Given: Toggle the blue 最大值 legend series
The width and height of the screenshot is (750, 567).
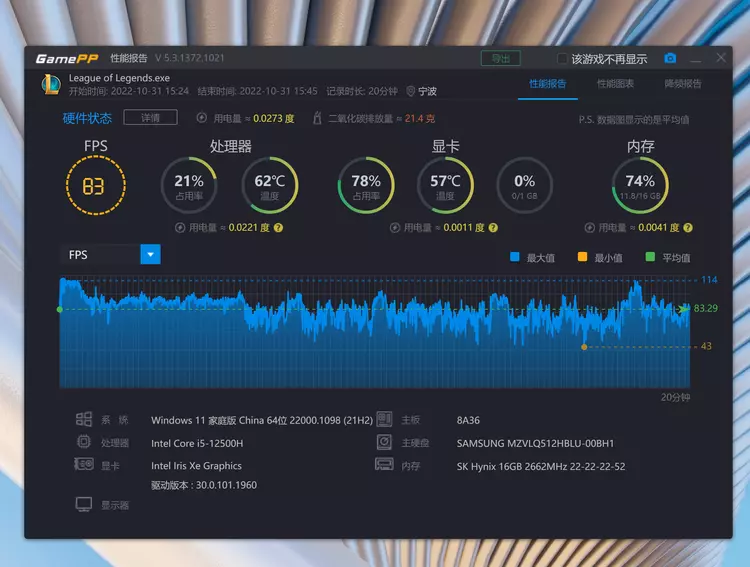Looking at the screenshot, I should pyautogui.click(x=515, y=257).
